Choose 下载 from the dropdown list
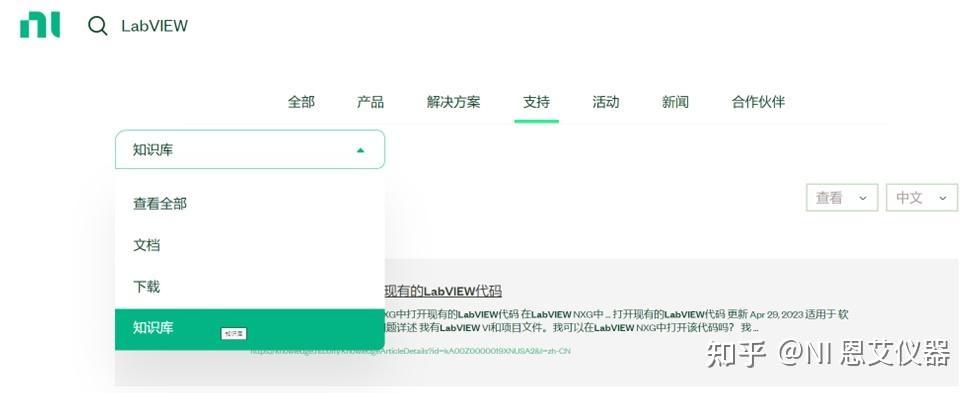The image size is (975, 393). (x=250, y=287)
